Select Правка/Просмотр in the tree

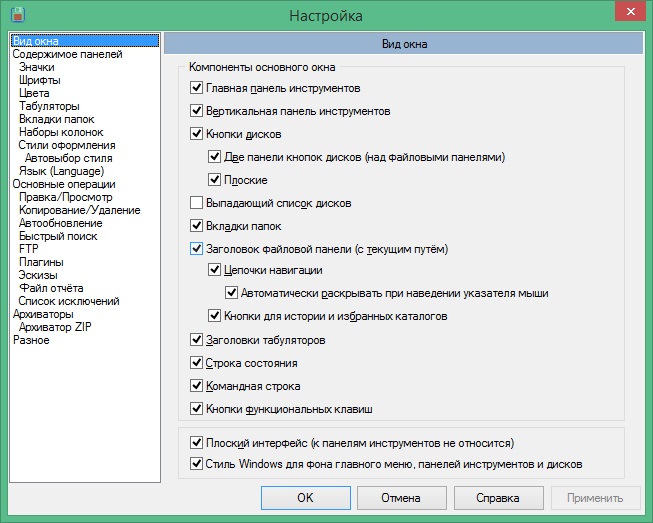coord(65,197)
